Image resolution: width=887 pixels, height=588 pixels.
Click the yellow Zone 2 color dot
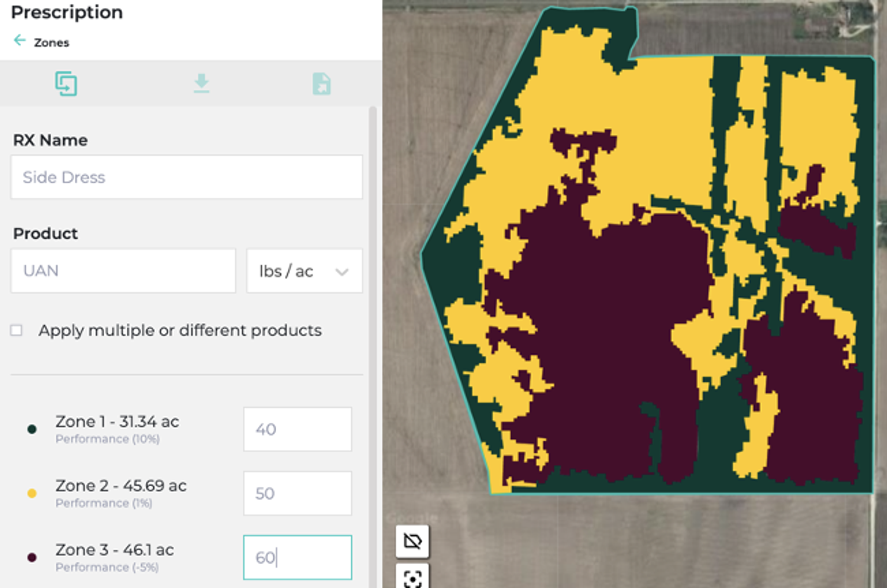[x=32, y=493]
